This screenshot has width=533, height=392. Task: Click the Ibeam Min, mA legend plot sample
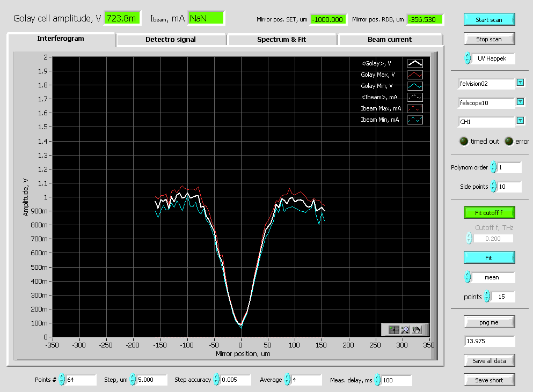[415, 120]
